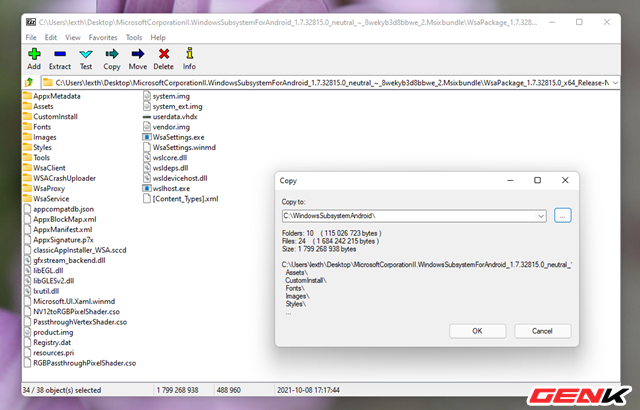
Task: Select the Images folder
Action: 40,137
